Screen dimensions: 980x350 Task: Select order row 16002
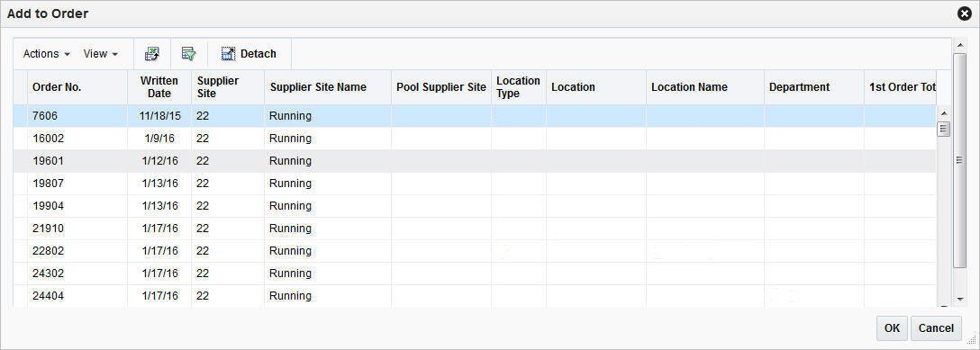(x=475, y=139)
